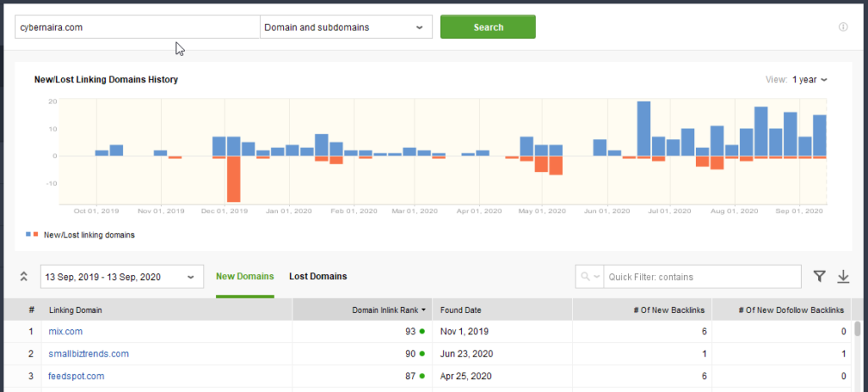
Task: Click the info icon at top right
Action: click(843, 27)
